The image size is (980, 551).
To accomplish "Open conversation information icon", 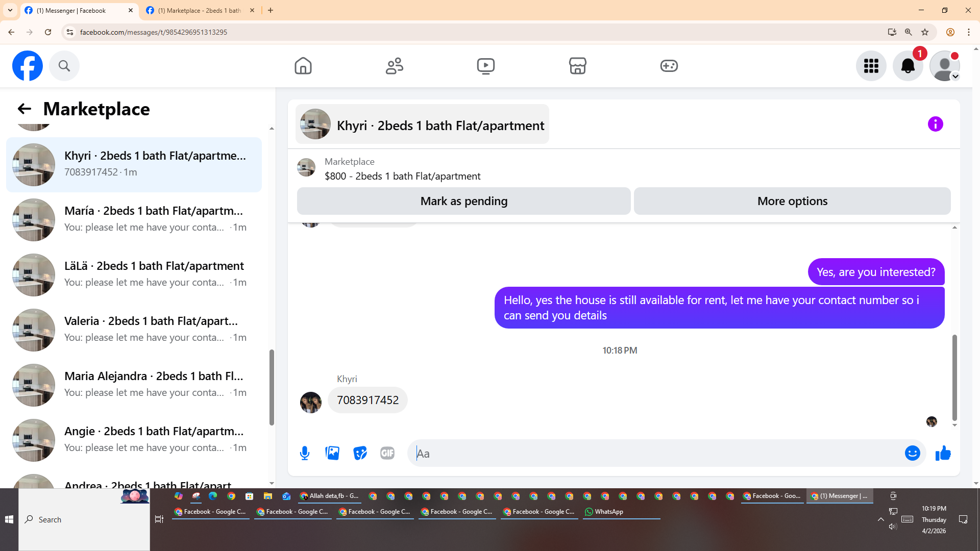I will (936, 124).
